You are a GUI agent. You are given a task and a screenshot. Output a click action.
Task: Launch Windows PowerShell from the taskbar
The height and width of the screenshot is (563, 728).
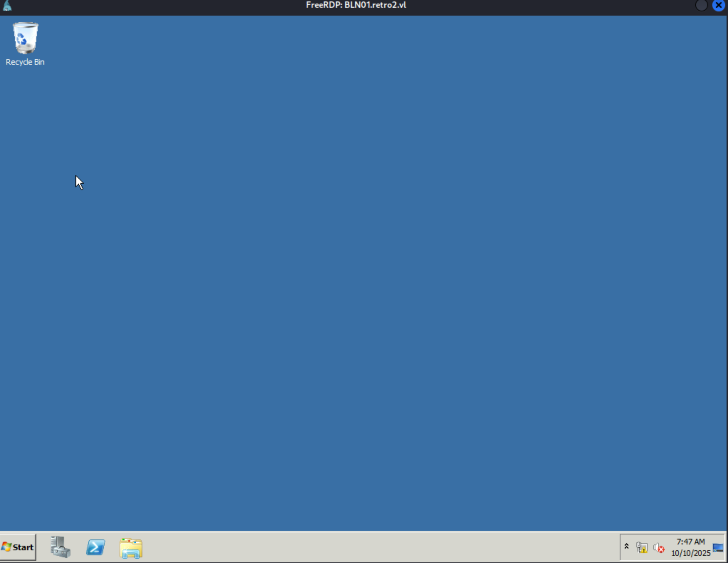(95, 547)
